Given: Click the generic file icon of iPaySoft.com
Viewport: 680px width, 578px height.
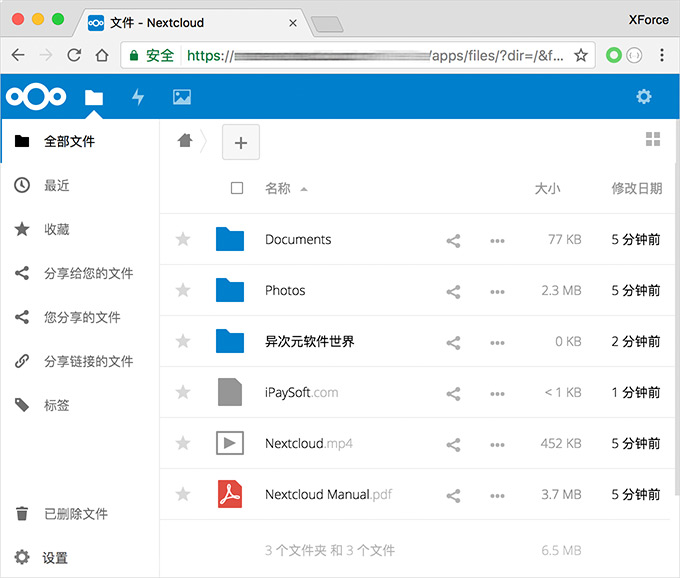Looking at the screenshot, I should click(x=230, y=392).
